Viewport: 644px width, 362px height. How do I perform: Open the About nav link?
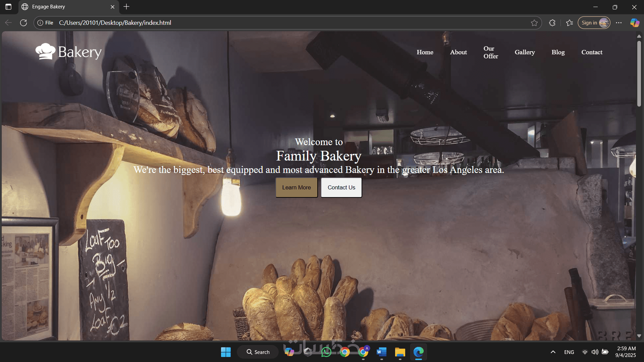458,52
